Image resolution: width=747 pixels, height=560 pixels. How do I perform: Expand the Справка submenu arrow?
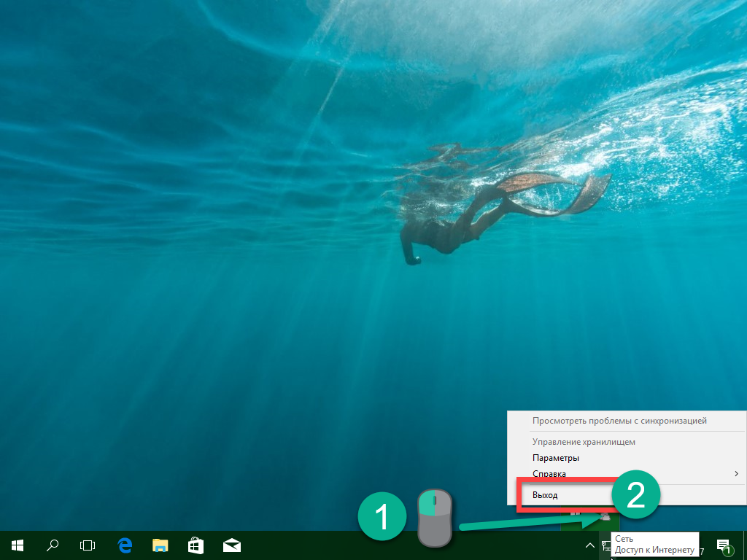(x=736, y=474)
